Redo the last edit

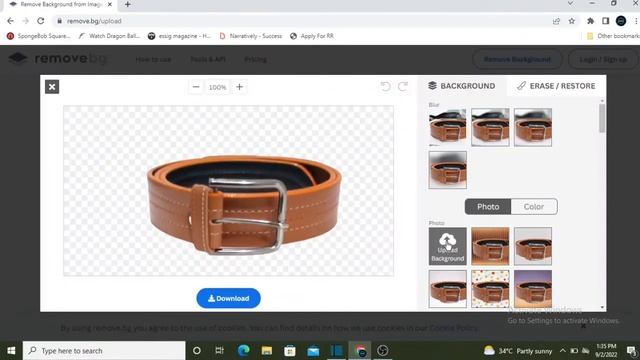tap(403, 87)
